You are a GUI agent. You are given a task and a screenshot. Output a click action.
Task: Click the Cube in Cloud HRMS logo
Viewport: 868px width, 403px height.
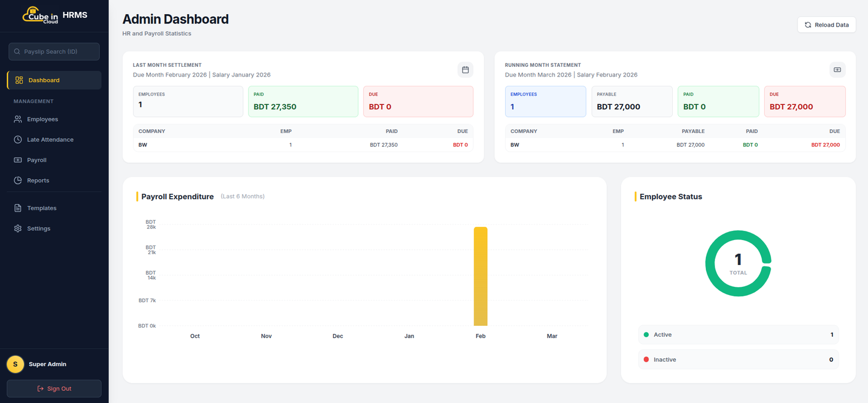54,15
